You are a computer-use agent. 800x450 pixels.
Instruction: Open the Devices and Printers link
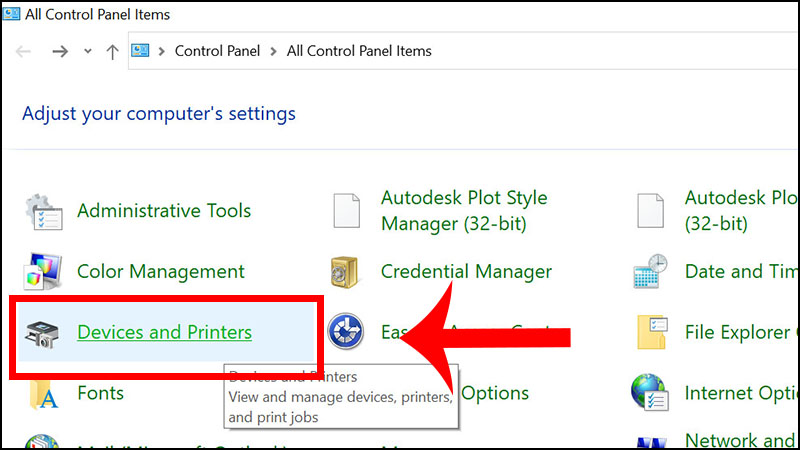pos(164,332)
